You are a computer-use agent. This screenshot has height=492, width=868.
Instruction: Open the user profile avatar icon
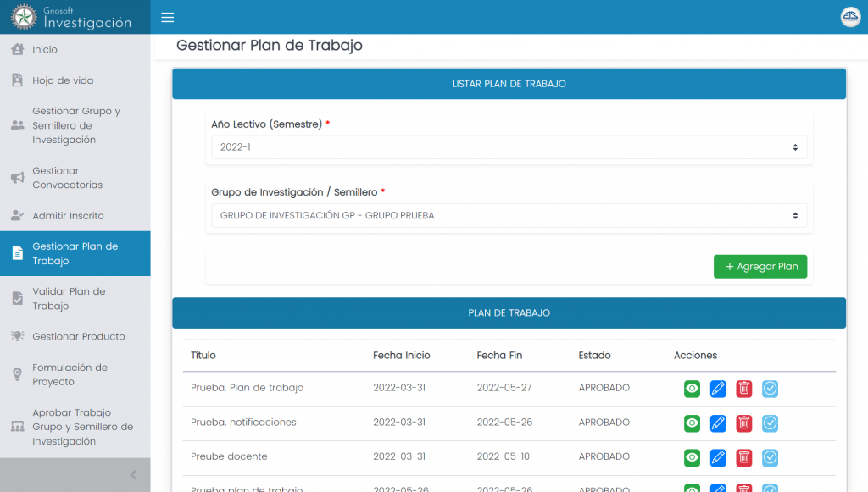(x=849, y=18)
